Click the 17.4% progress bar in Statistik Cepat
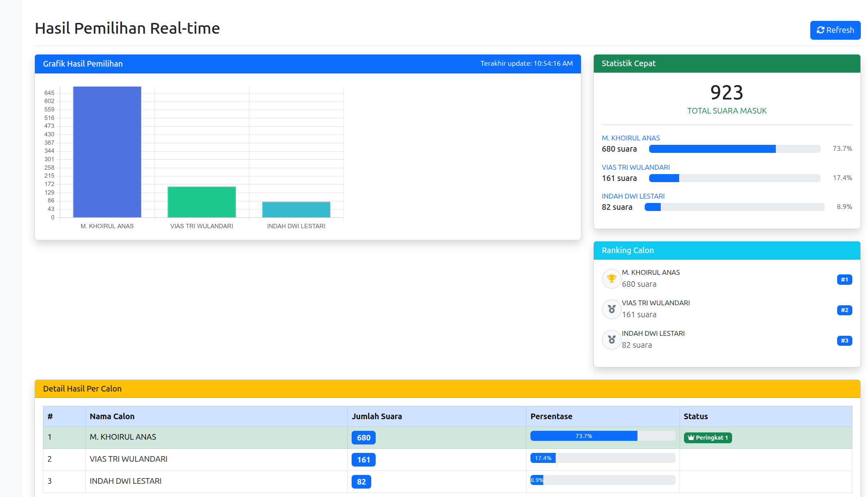This screenshot has height=497, width=868. coord(734,178)
